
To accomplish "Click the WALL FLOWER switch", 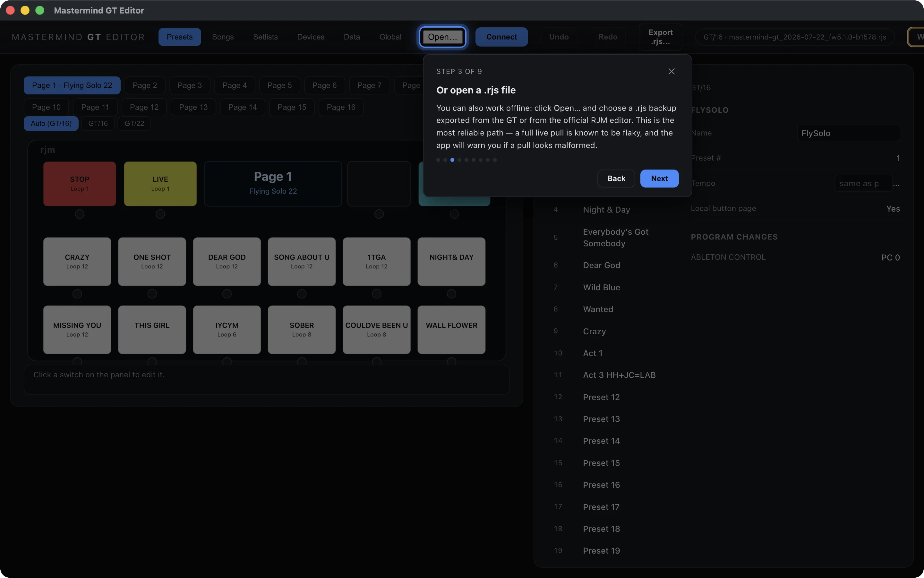I will pyautogui.click(x=451, y=329).
